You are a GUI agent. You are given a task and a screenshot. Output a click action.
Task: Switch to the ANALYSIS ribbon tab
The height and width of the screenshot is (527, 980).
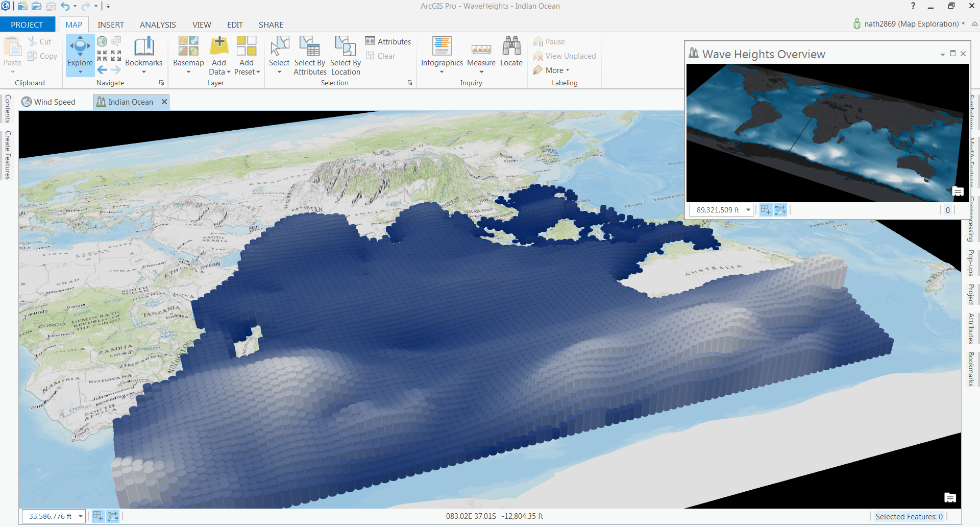point(158,25)
